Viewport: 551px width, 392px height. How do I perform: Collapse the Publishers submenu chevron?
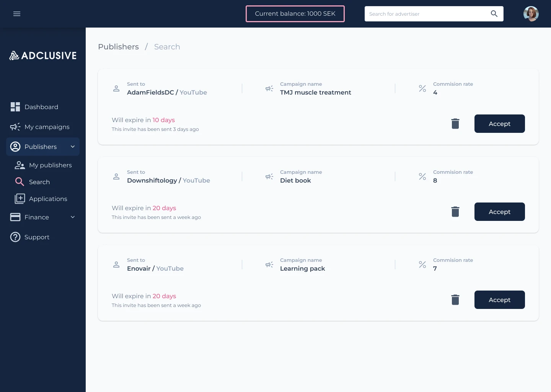pyautogui.click(x=73, y=147)
